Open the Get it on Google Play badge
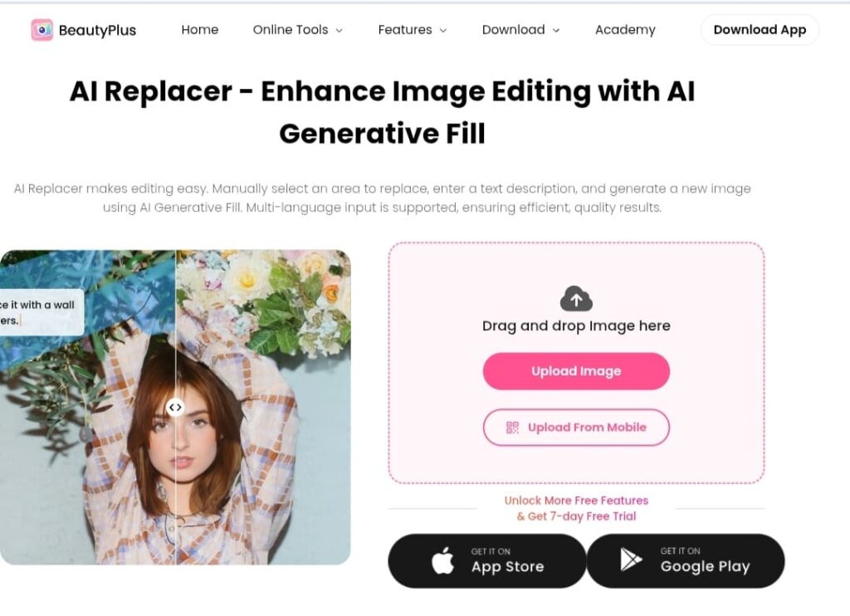Screen dimensions: 850x616 [x=686, y=560]
